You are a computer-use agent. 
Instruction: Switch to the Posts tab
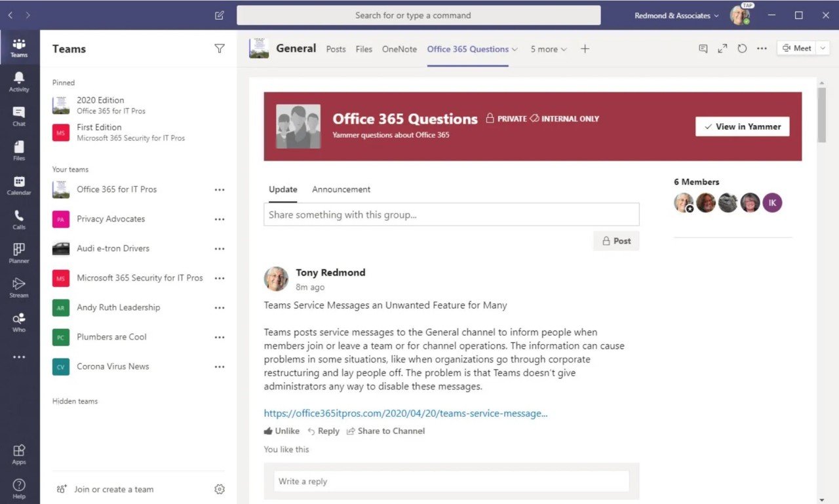[336, 49]
